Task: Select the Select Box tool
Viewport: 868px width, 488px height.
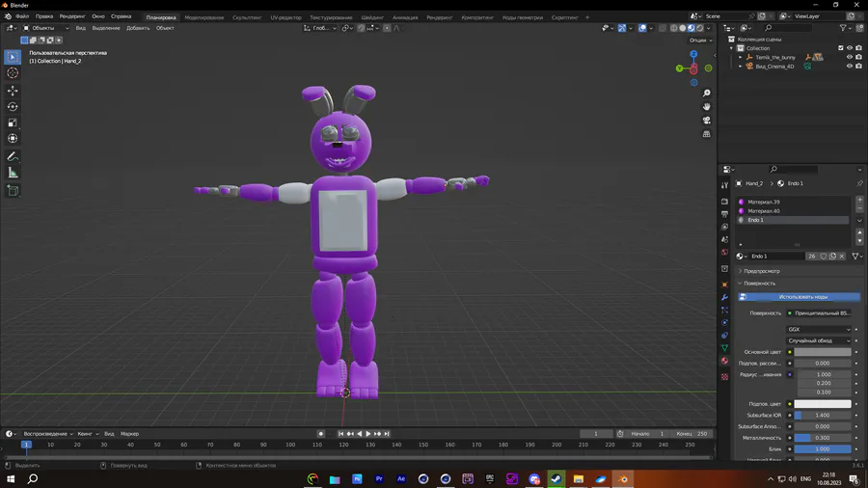Action: click(x=13, y=57)
